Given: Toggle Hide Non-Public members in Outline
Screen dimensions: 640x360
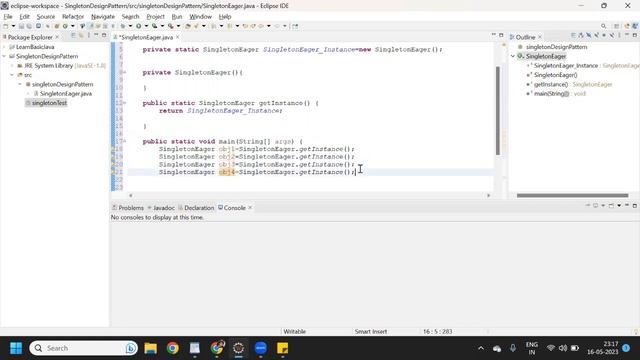Looking at the screenshot, I should coord(604,36).
